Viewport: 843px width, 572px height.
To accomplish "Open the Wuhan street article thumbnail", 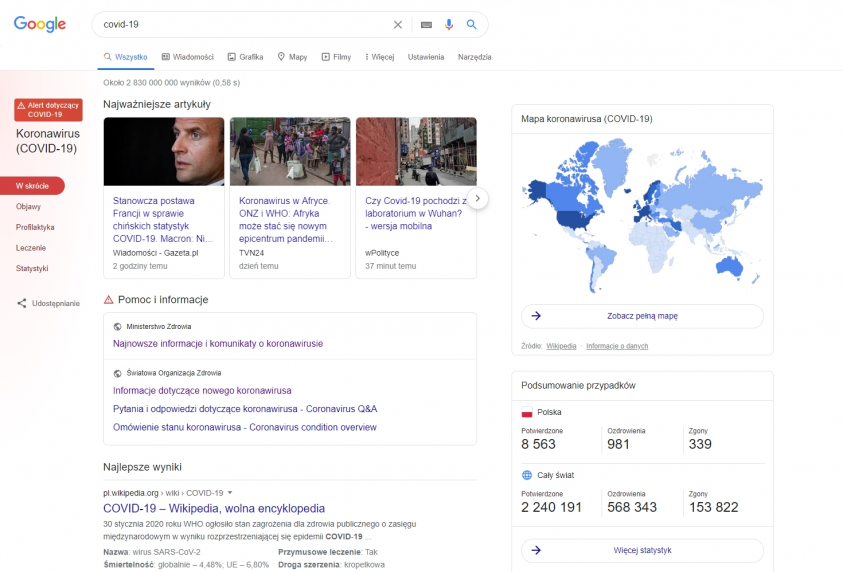I will click(416, 152).
